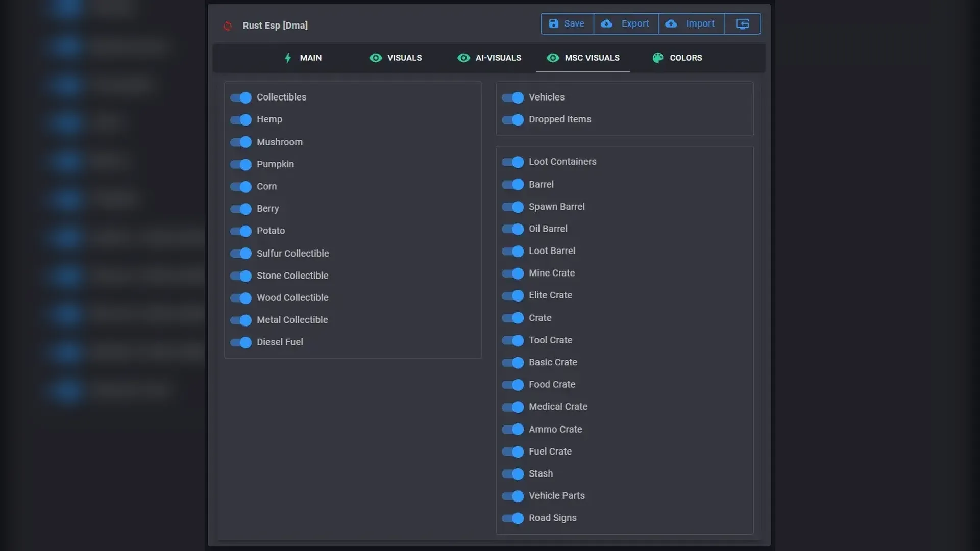This screenshot has width=980, height=551.
Task: Click the cloud upload Import icon
Action: click(x=671, y=23)
